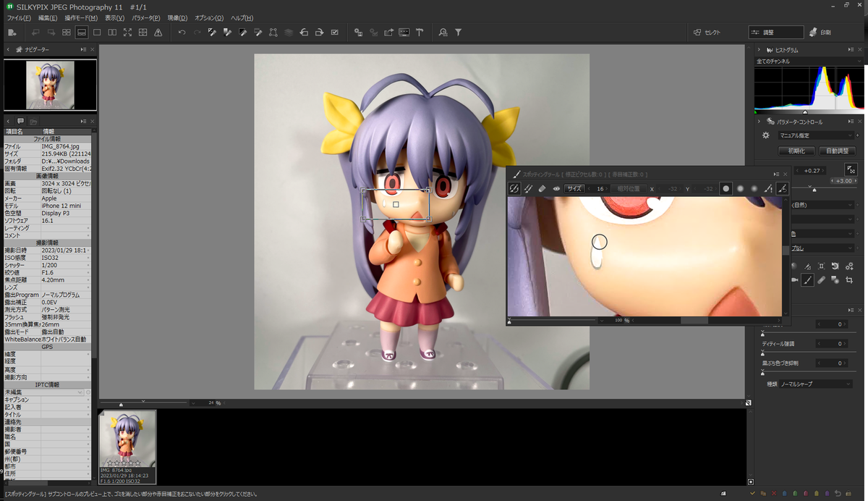Toggle the warning triangle highlight display icon
868x501 pixels.
click(x=158, y=32)
